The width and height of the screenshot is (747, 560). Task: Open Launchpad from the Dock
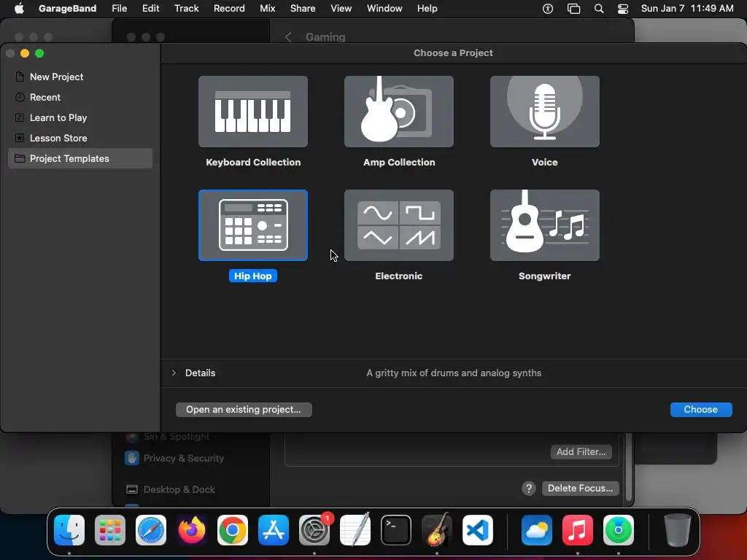[110, 530]
